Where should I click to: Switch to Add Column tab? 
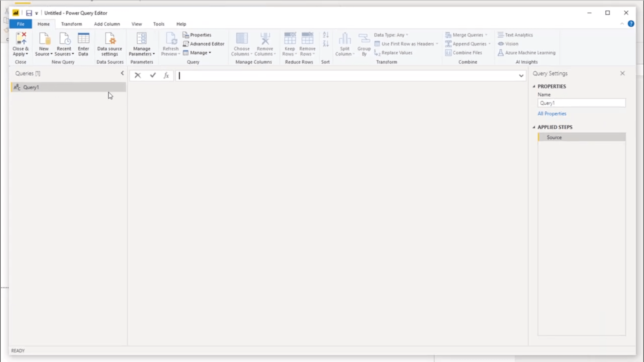tap(107, 24)
